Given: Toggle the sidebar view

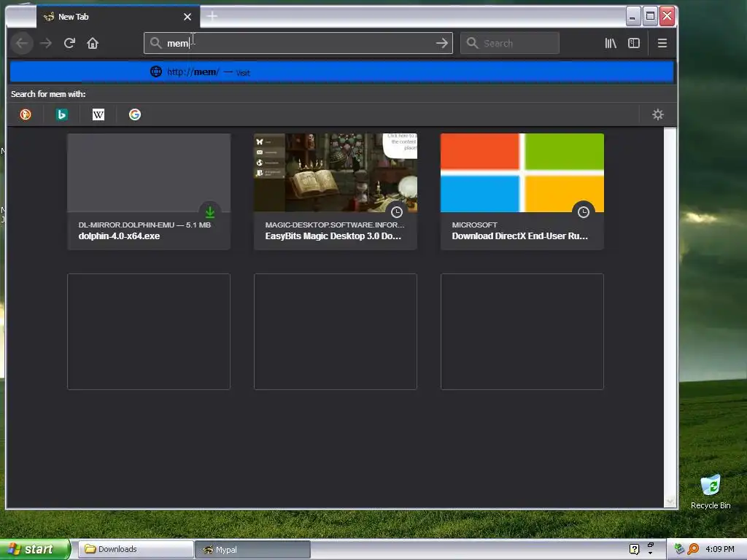Looking at the screenshot, I should point(634,43).
